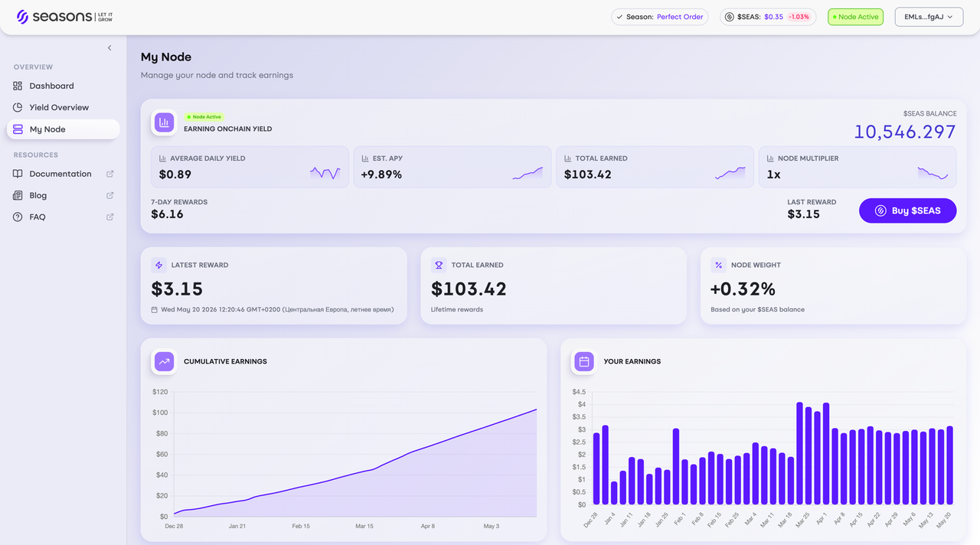Click the calendar icon beside the reward timestamp
Viewport: 980px width, 545px height.
155,310
